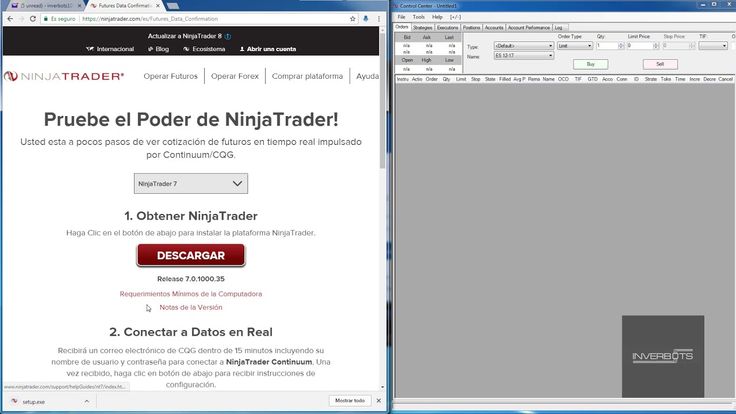The image size is (736, 414).
Task: Click the blue extension icon beside the star
Action: [x=366, y=19]
